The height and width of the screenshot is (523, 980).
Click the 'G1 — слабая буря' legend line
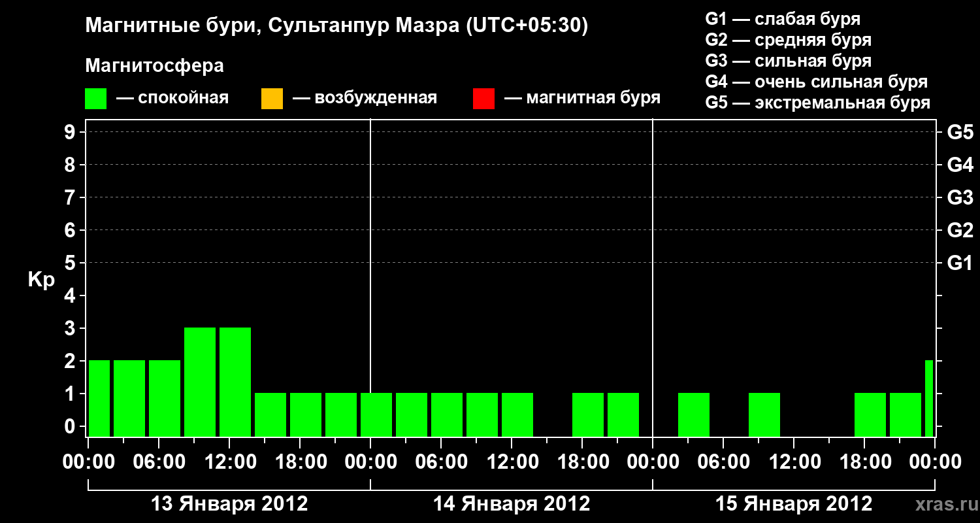783,19
